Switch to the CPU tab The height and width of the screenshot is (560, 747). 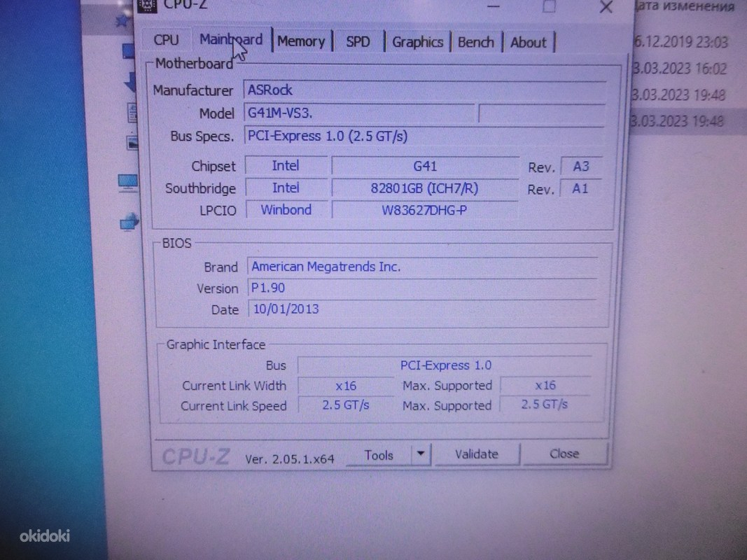tap(166, 41)
